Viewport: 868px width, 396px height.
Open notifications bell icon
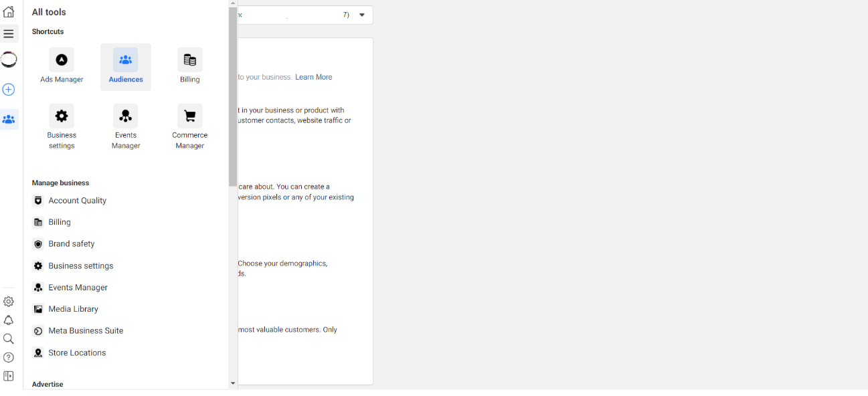(9, 320)
